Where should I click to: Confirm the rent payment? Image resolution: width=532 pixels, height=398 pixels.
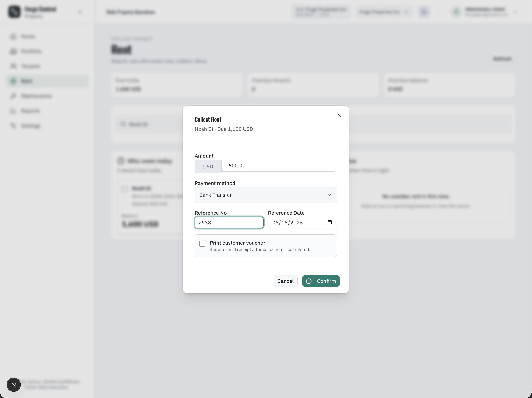321,281
